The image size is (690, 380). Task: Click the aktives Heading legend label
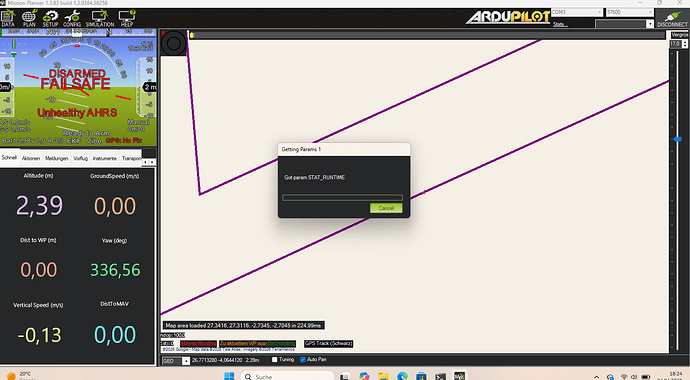198,343
